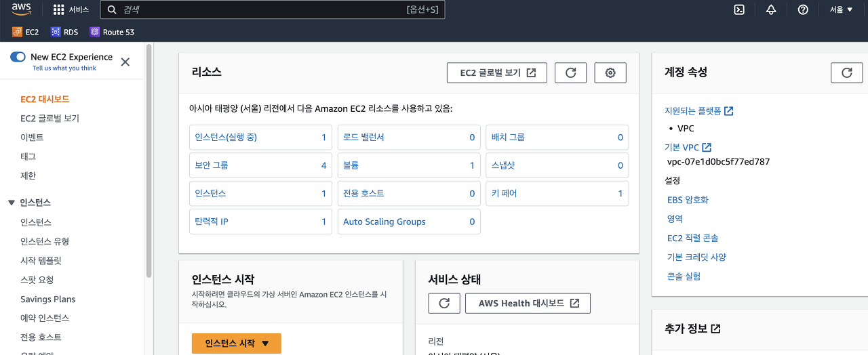Open the 로드 밸런서 resource tile
The height and width of the screenshot is (355, 868).
coord(409,137)
